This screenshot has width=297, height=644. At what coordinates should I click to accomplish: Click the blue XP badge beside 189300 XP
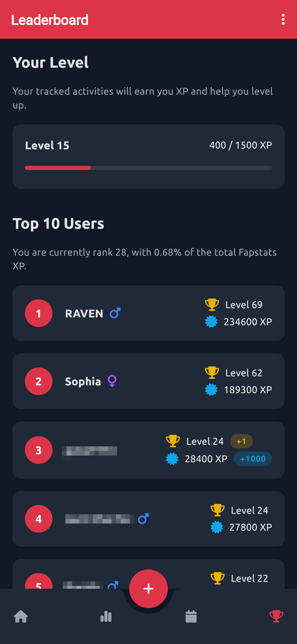coord(211,389)
